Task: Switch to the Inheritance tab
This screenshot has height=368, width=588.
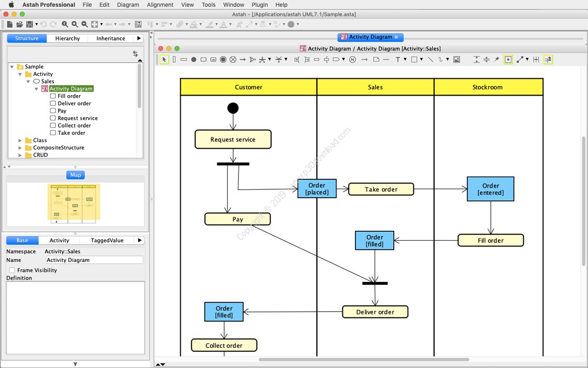Action: [111, 38]
